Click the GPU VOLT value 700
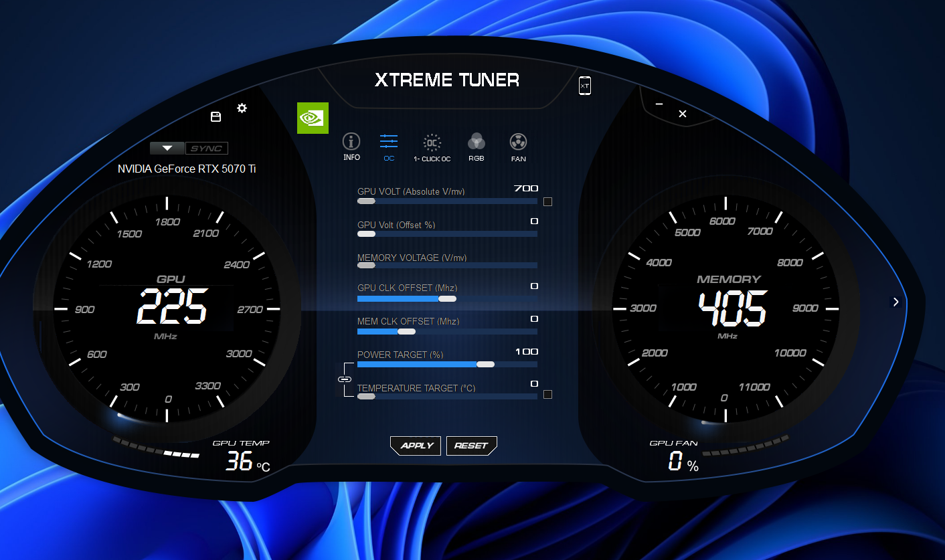Viewport: 945px width, 560px height. coord(526,189)
